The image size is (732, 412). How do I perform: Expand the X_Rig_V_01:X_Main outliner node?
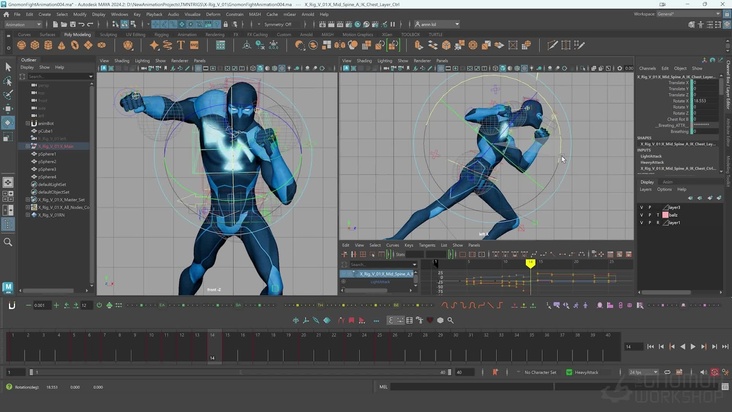(x=28, y=146)
